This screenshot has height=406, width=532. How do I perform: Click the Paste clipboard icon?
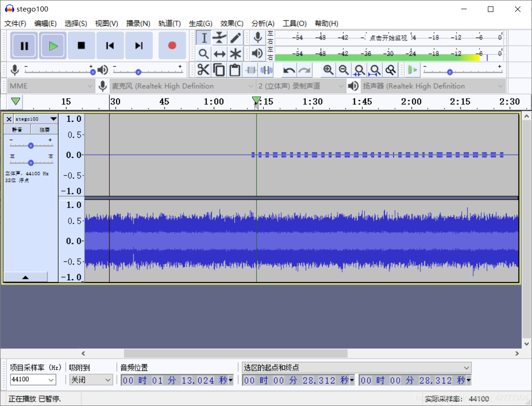235,70
